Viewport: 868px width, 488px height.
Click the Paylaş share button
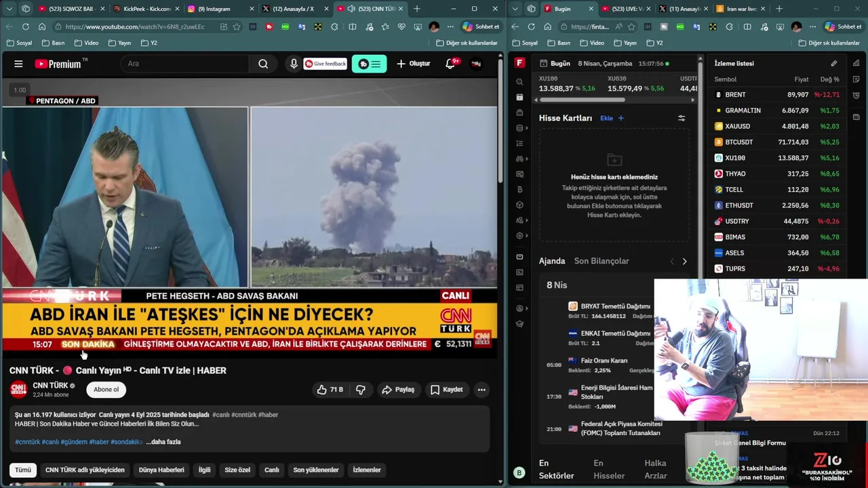[398, 390]
